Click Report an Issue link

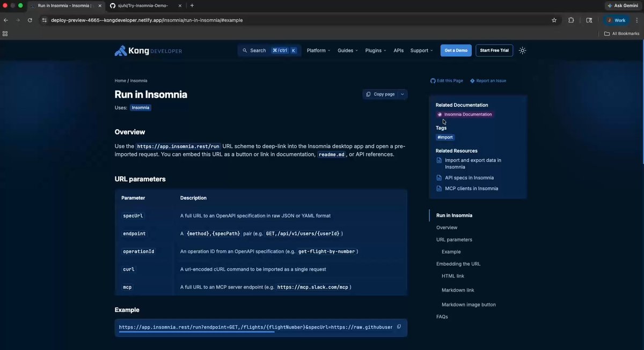point(488,81)
